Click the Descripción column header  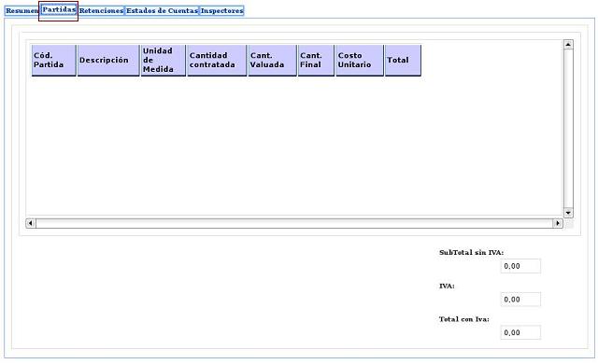108,60
